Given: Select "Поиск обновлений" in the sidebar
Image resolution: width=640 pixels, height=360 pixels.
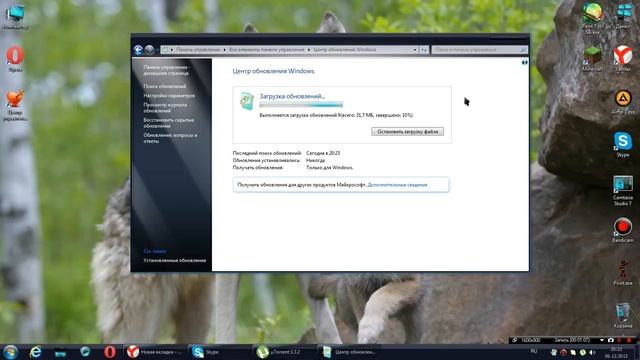Looking at the screenshot, I should tap(164, 86).
